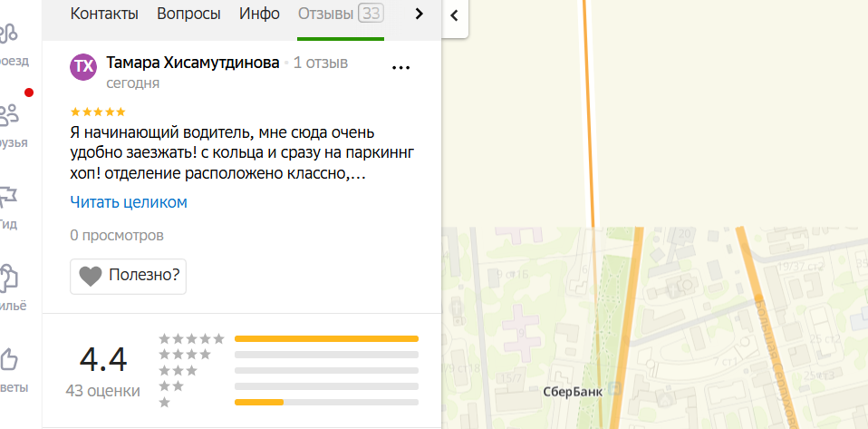Click the heart icon in Полезно button
Screen dimensions: 868x429
(91, 276)
